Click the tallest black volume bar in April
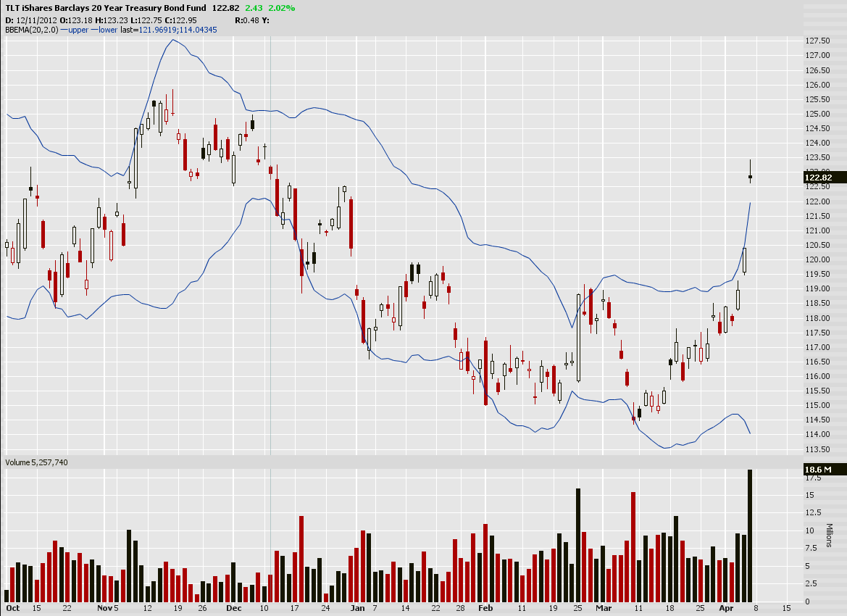The width and height of the screenshot is (847, 616). point(750,536)
